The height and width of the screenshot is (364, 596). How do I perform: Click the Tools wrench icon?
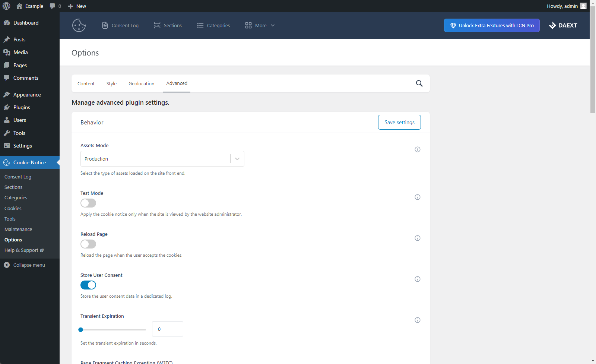[7, 133]
